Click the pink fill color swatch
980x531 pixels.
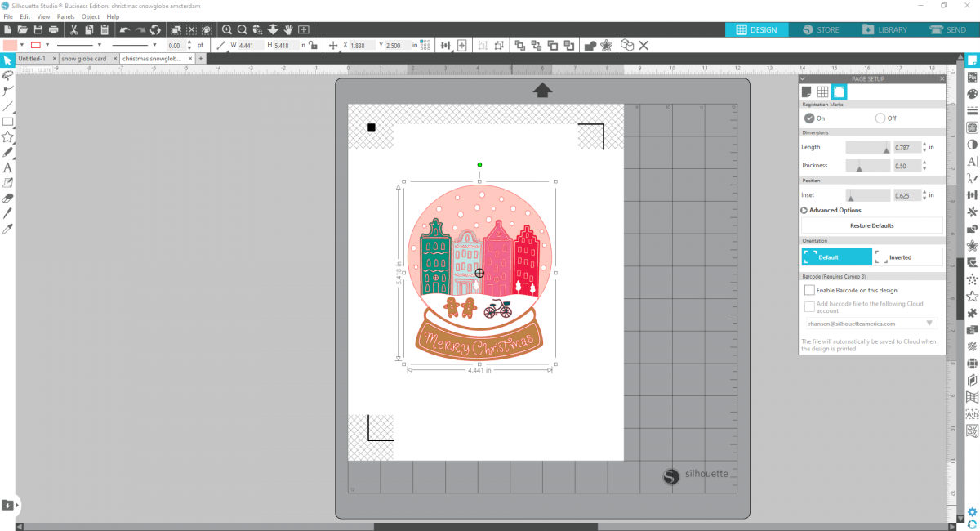(x=10, y=45)
